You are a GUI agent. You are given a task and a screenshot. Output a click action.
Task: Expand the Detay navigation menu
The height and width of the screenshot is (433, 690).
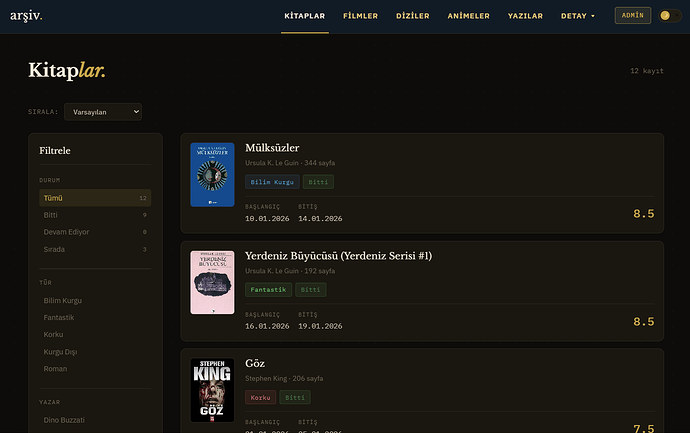(578, 16)
